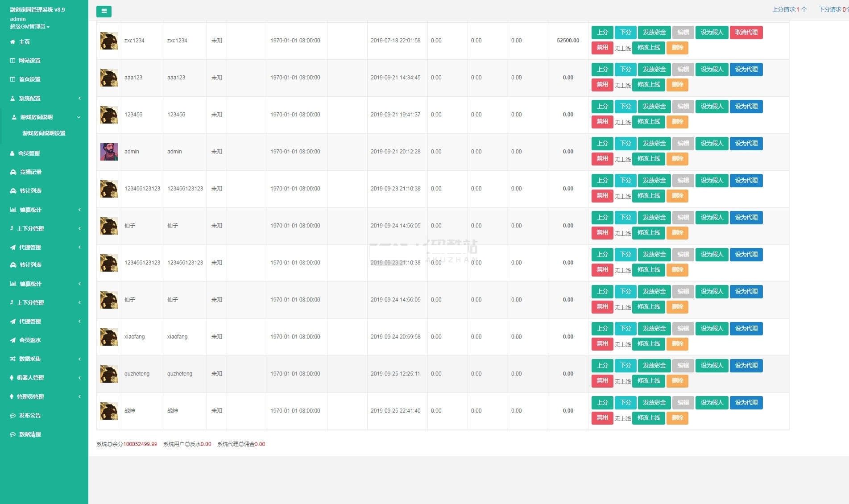Click 删除 button for user 战神
The height and width of the screenshot is (504, 849).
[677, 418]
